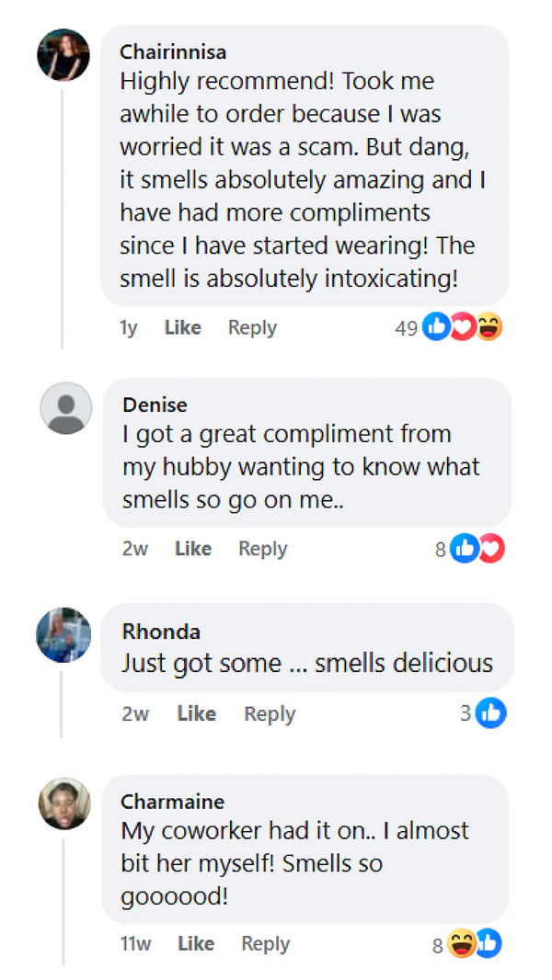Like Denise's comment about her hubby
Image resolution: width=552 pixels, height=980 pixels.
tap(193, 549)
